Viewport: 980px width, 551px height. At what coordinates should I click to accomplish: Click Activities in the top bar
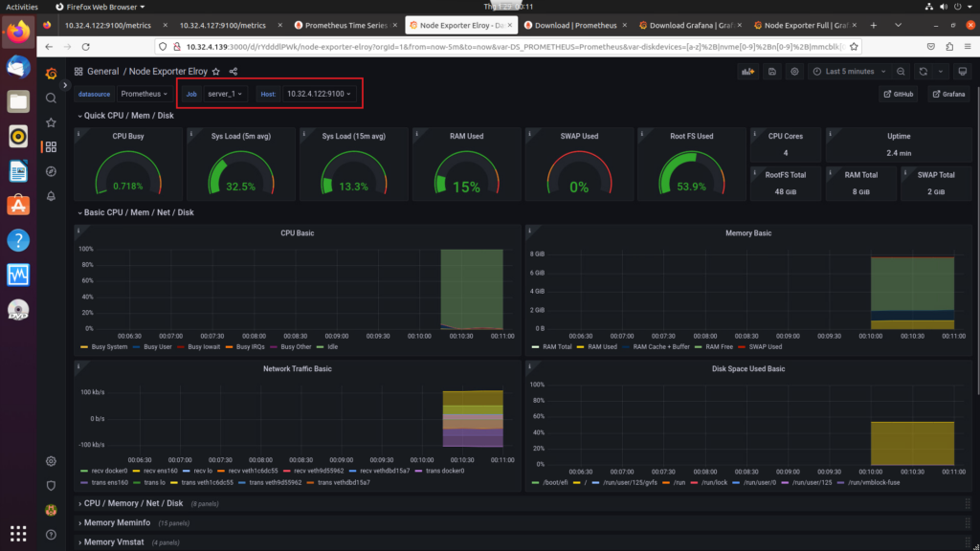pyautogui.click(x=22, y=7)
